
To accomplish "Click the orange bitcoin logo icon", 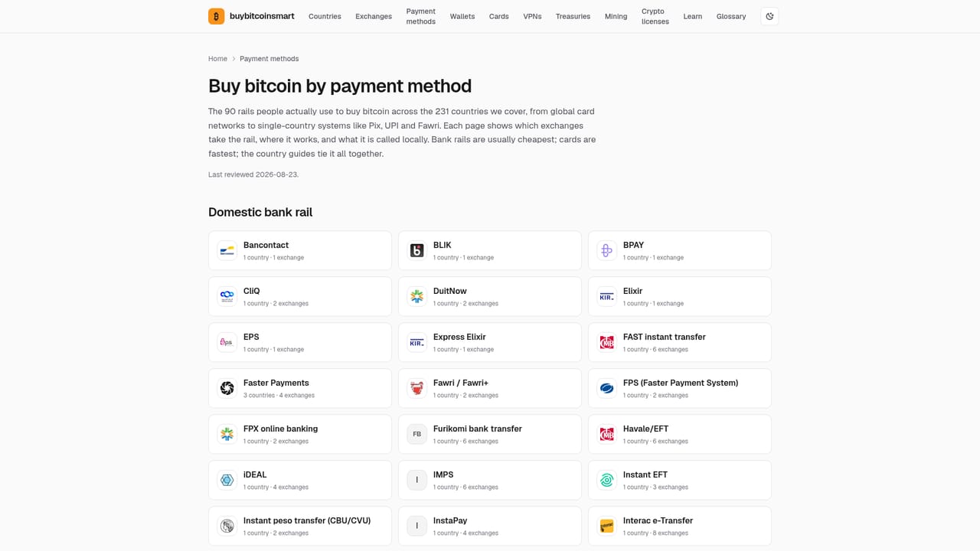I will [x=217, y=16].
